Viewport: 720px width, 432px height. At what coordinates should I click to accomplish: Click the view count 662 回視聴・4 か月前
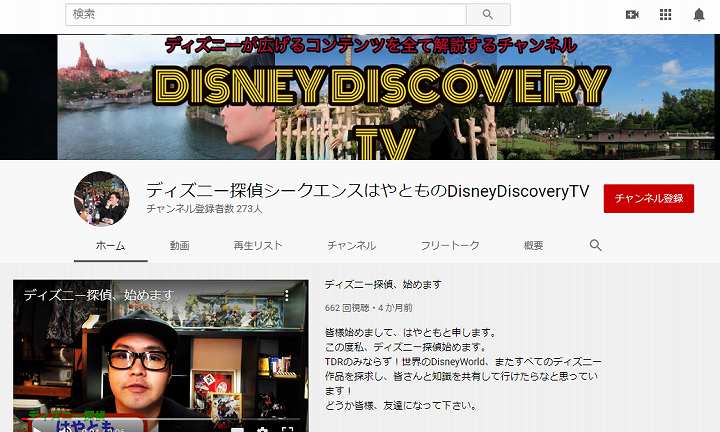coord(368,308)
